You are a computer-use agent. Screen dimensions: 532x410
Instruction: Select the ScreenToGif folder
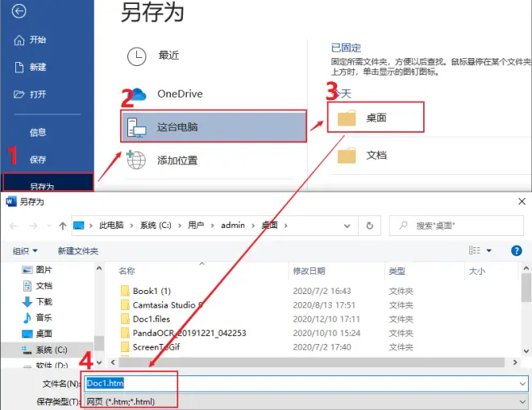[x=150, y=347]
